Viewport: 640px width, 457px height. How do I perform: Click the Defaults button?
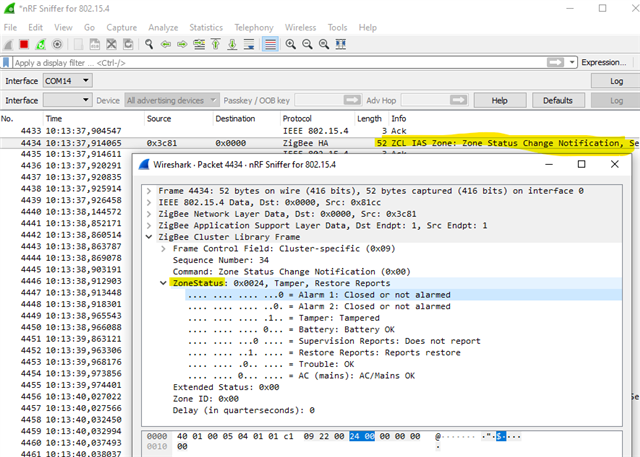558,100
